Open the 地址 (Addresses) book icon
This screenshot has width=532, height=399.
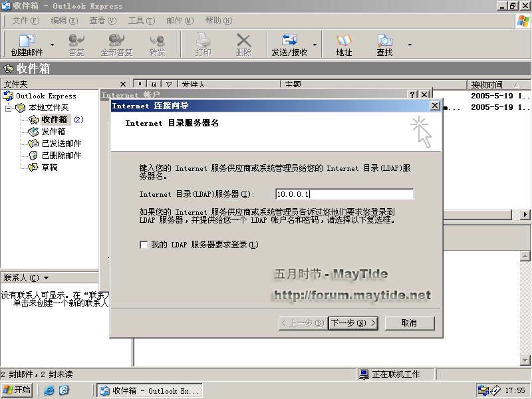tap(344, 45)
